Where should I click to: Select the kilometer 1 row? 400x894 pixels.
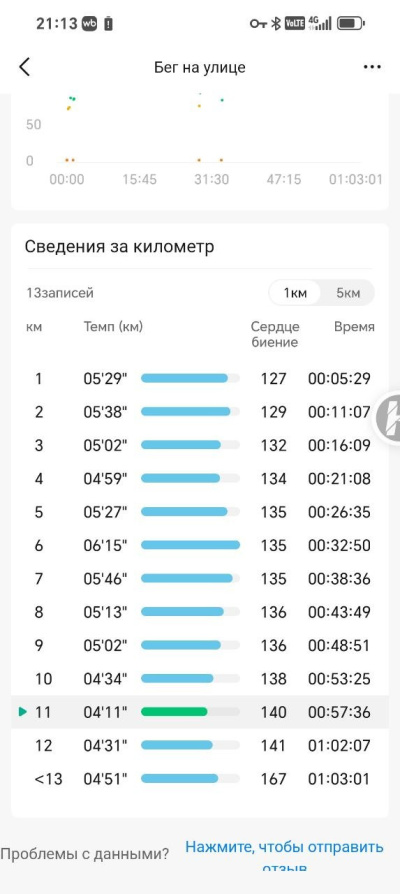click(x=199, y=379)
